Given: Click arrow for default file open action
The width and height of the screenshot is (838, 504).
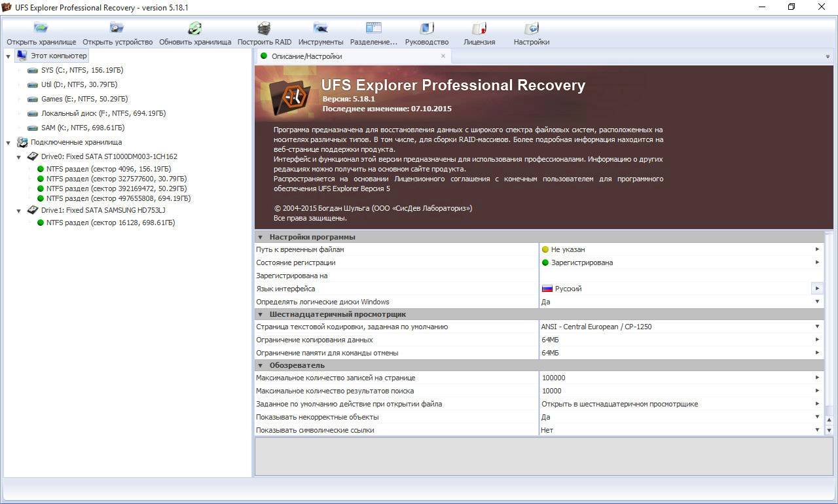Looking at the screenshot, I should pyautogui.click(x=817, y=404).
